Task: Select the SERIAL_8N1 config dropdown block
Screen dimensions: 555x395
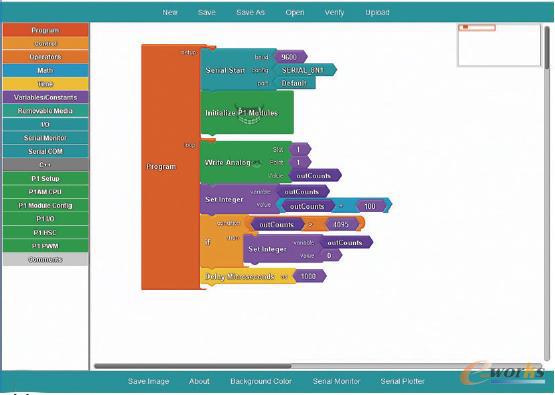Action: coord(305,70)
